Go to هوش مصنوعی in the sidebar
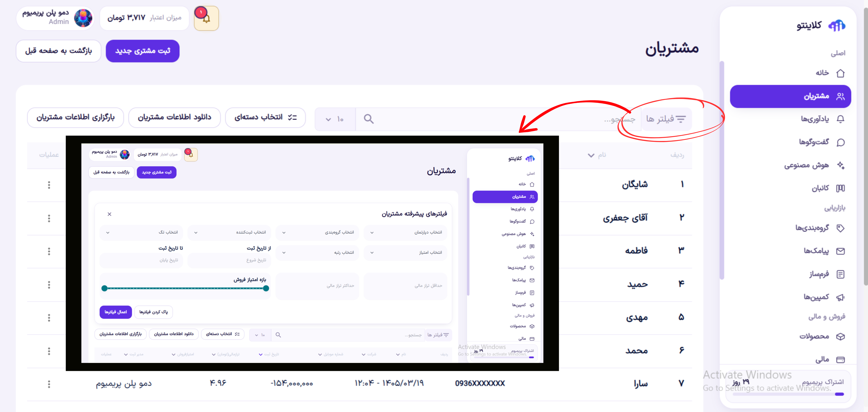Image resolution: width=868 pixels, height=412 pixels. coord(790,165)
